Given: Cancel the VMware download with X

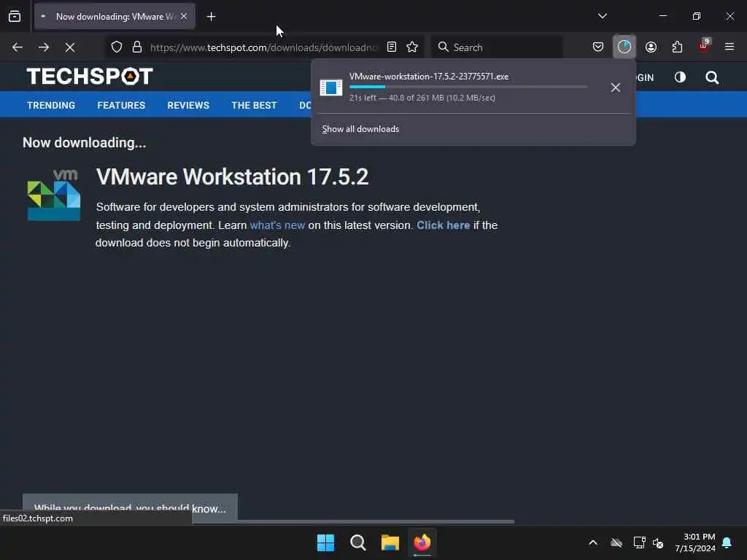Looking at the screenshot, I should pyautogui.click(x=616, y=87).
